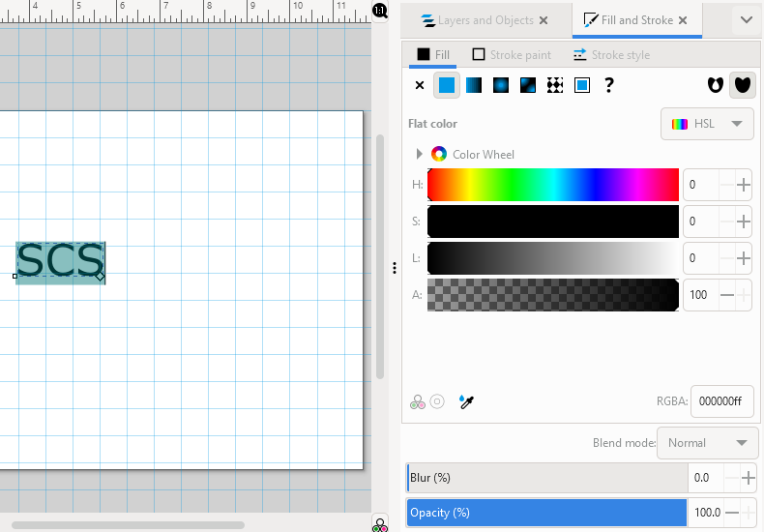Activate the color picker eyedropper icon
The height and width of the screenshot is (532, 764).
point(466,401)
